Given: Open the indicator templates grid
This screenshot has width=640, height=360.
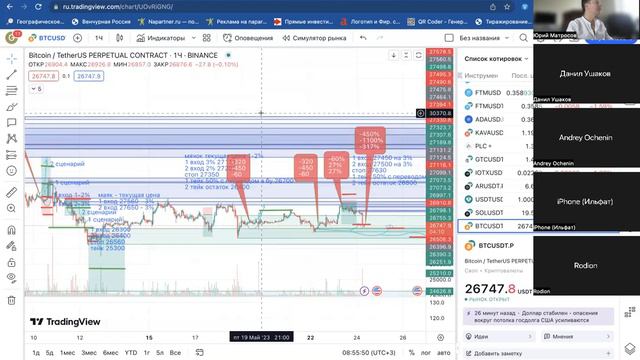Looking at the screenshot, I should (207, 38).
